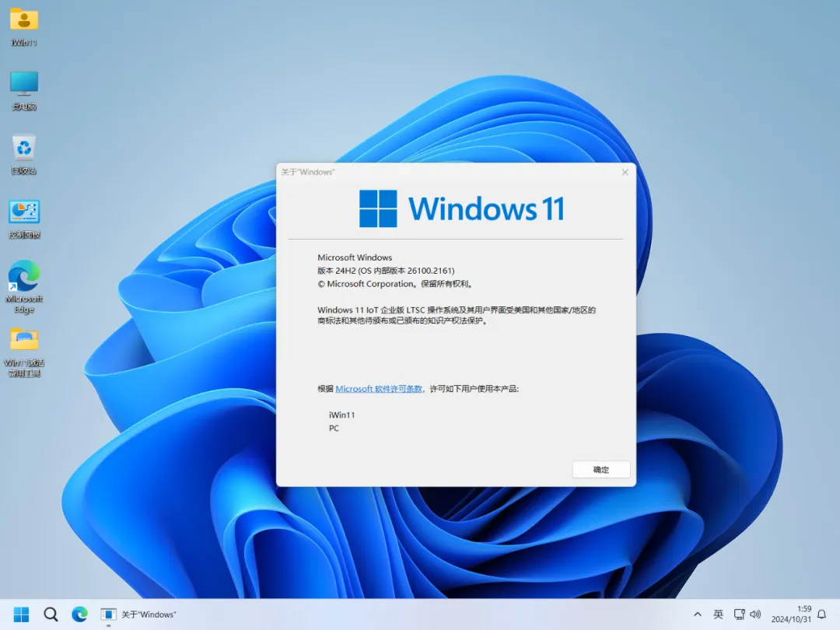This screenshot has width=840, height=630.
Task: Select the Win11激活常用工具 folder icon
Action: (24, 352)
